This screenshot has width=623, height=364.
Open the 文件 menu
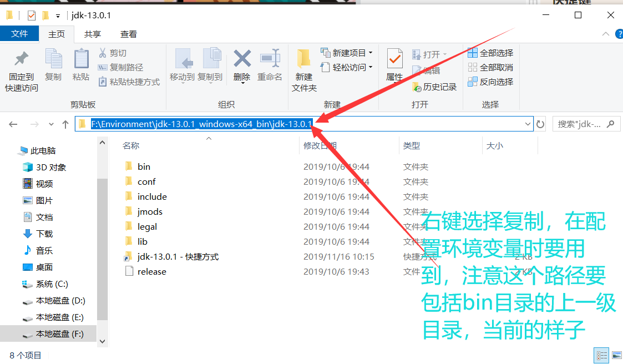point(19,34)
